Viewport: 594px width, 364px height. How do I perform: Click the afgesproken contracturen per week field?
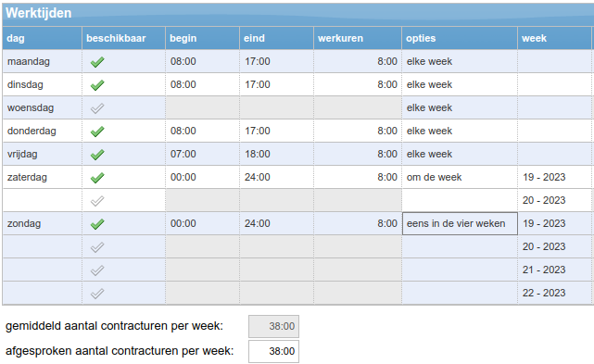click(x=273, y=352)
